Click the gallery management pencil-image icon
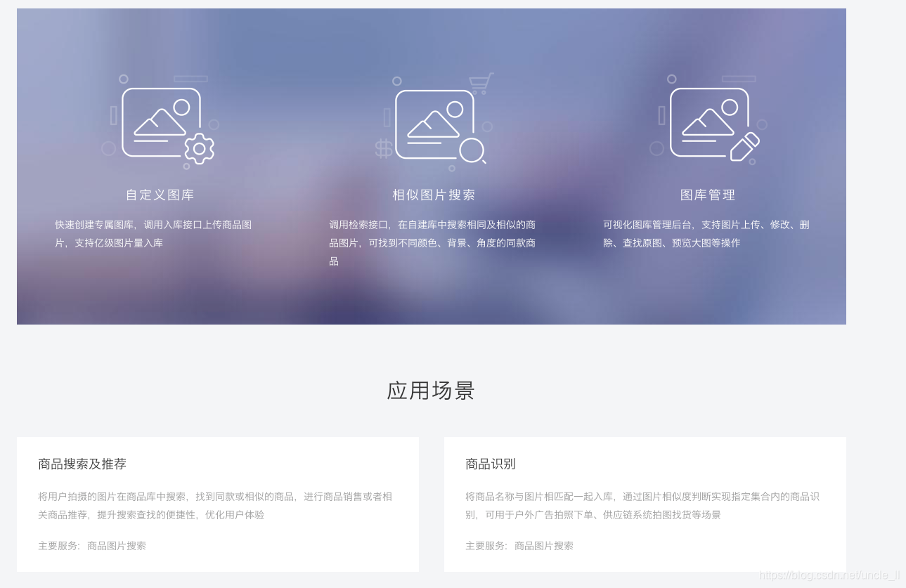The width and height of the screenshot is (906, 588). coord(708,120)
